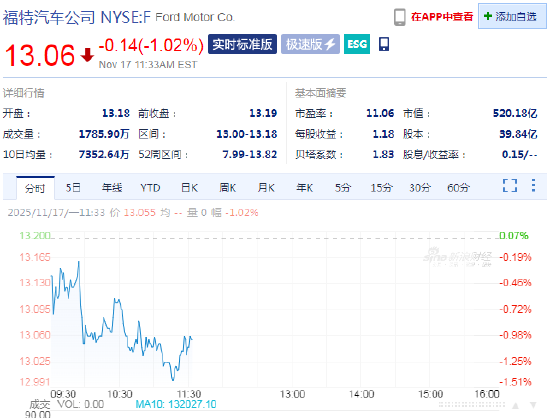
Task: Select the 实时标准版 version button
Action: [x=242, y=44]
